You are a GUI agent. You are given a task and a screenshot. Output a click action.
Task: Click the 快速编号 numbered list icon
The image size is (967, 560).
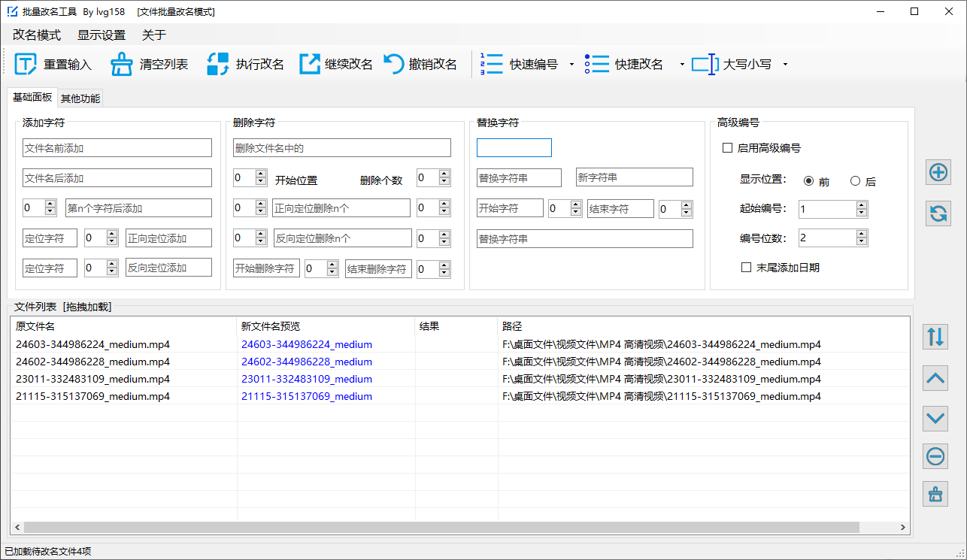[x=492, y=64]
